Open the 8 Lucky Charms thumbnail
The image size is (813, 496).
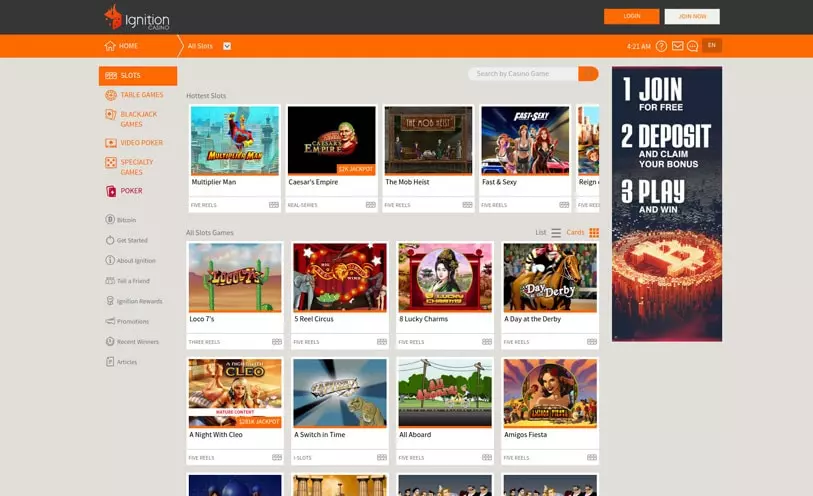click(445, 278)
